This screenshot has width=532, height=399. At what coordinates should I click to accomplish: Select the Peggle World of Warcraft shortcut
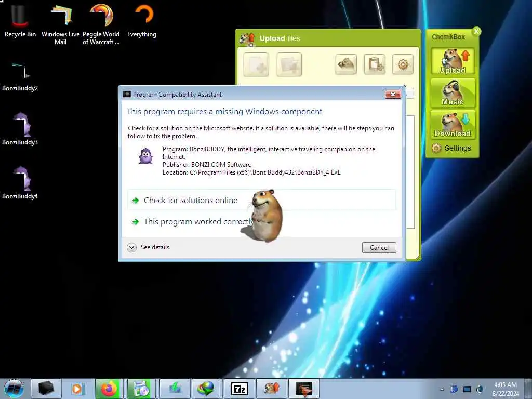point(101,24)
